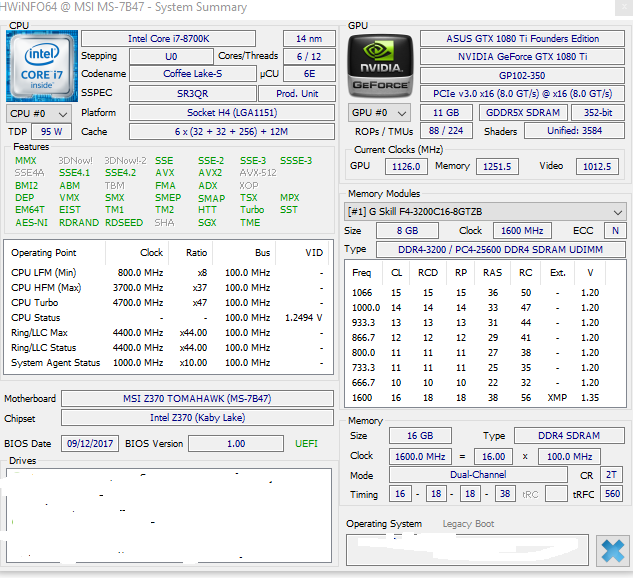
Task: Click the total memory size 16 GB field
Action: coord(420,436)
